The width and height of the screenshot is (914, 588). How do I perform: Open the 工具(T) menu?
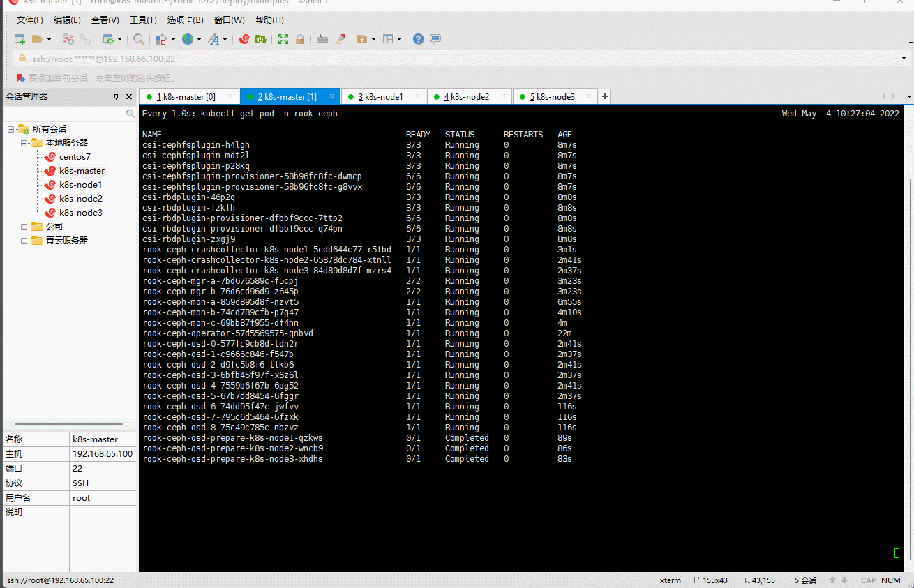[x=143, y=20]
